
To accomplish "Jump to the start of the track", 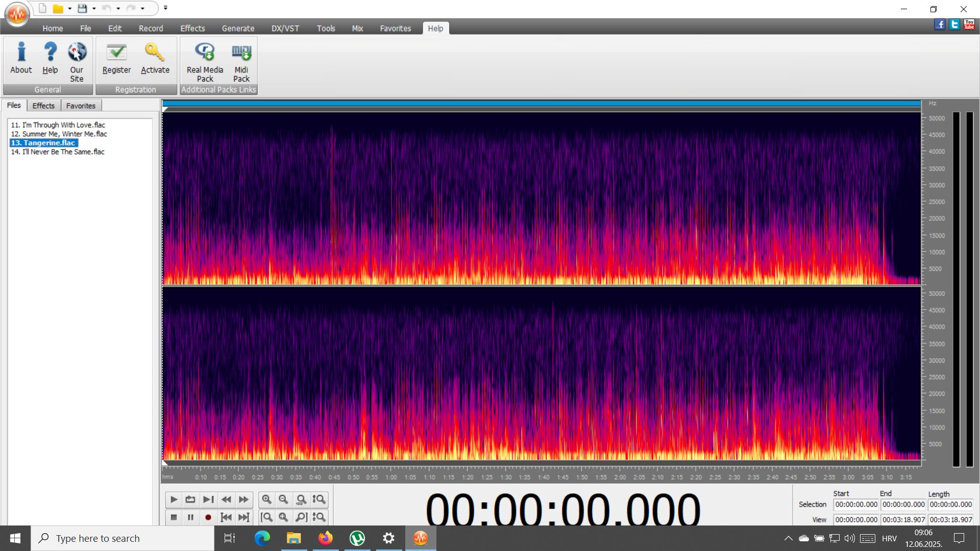I will [x=226, y=517].
